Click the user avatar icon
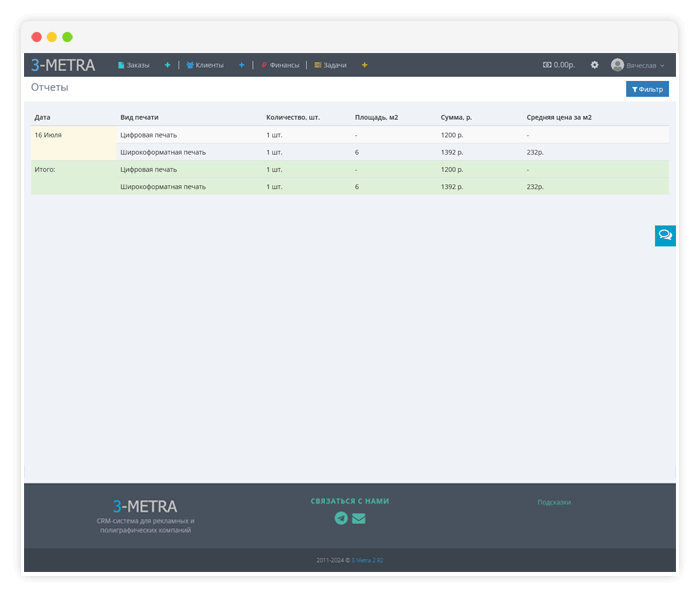The width and height of the screenshot is (700, 600). point(617,65)
